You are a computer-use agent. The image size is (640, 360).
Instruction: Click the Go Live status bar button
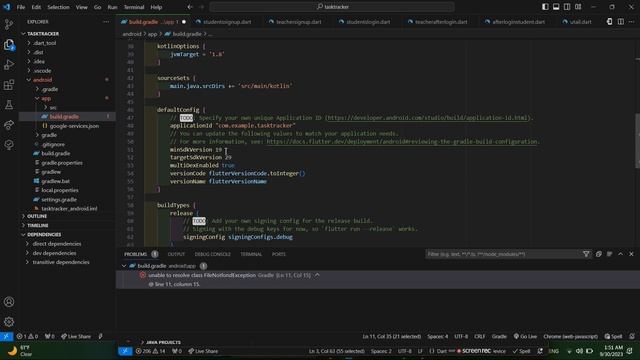tap(525, 336)
